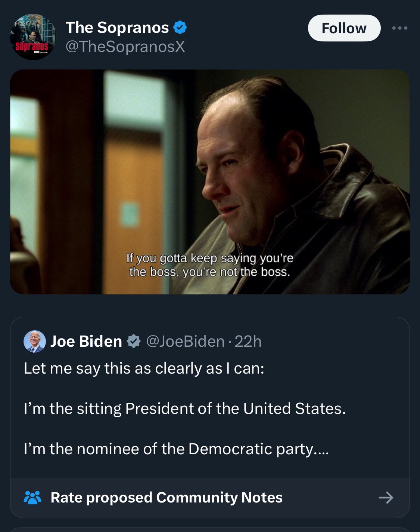The width and height of the screenshot is (420, 532).
Task: Click the "you're not the boss" subtitle caption
Action: pos(210,272)
